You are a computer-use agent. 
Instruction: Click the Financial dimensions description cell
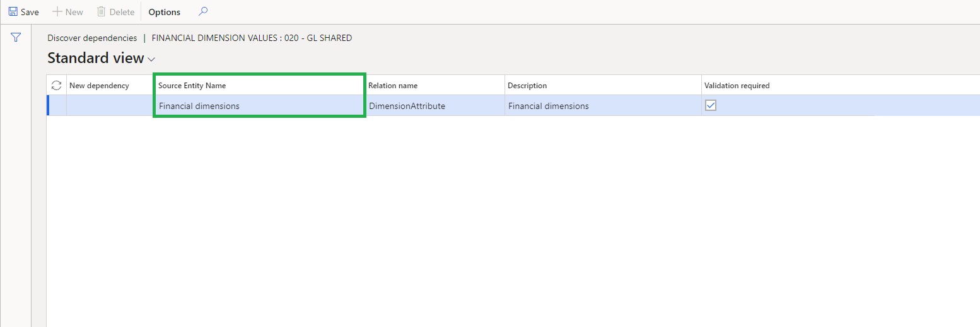click(x=549, y=106)
